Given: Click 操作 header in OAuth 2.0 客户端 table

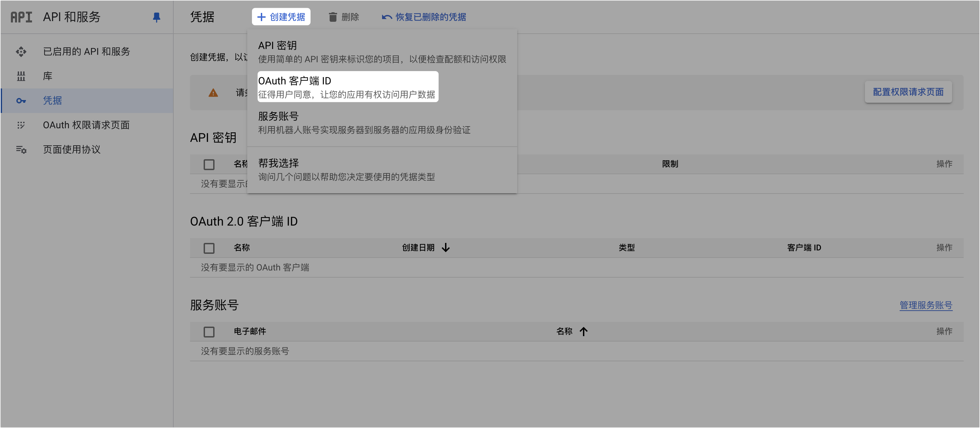Looking at the screenshot, I should tap(944, 248).
